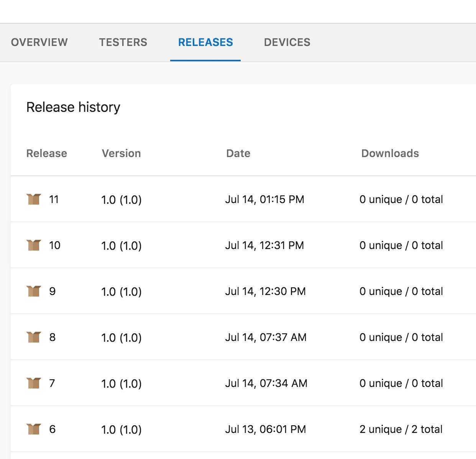Click the Release column header
The image size is (476, 459).
(47, 153)
